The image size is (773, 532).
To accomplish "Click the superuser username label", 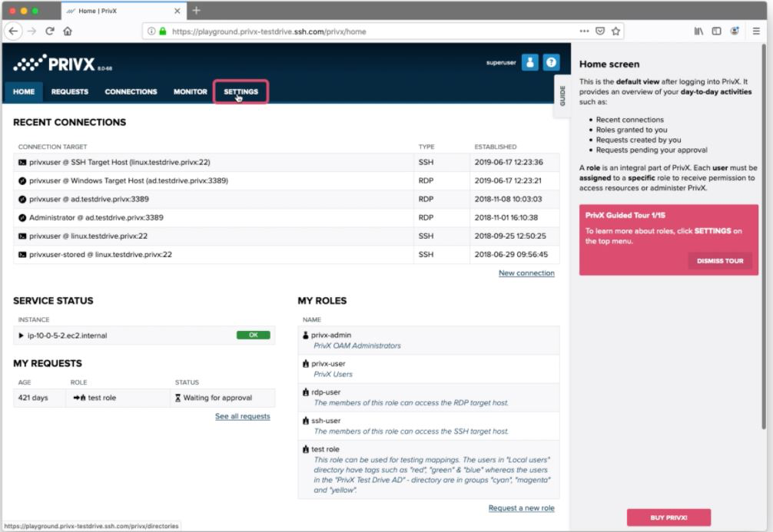I will click(x=501, y=62).
